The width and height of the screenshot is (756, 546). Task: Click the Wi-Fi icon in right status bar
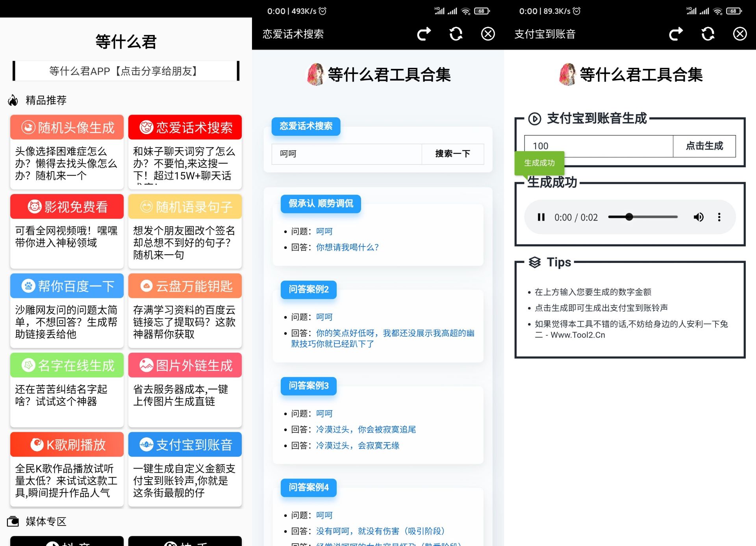coord(718,11)
